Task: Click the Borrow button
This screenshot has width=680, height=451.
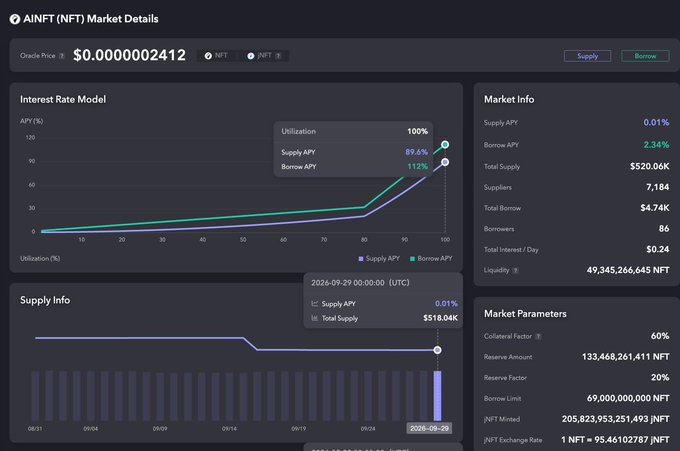Action: (x=645, y=56)
